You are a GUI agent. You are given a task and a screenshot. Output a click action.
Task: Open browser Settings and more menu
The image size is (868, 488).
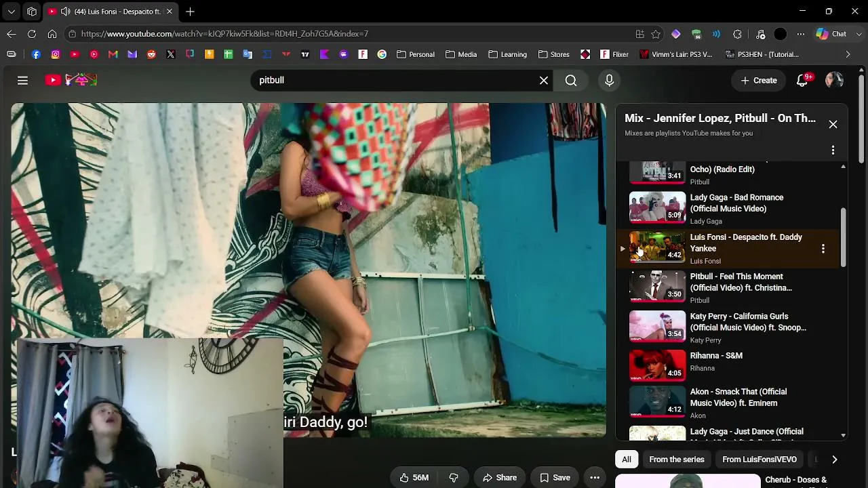pyautogui.click(x=801, y=34)
